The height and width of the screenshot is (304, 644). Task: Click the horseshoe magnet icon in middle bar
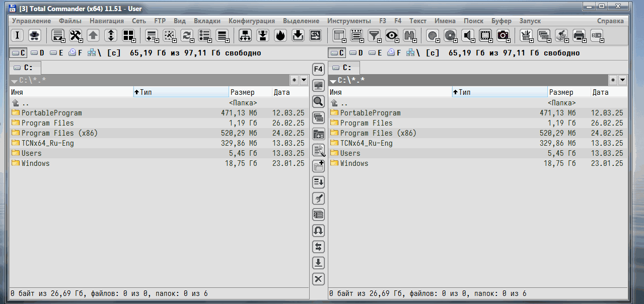318,230
